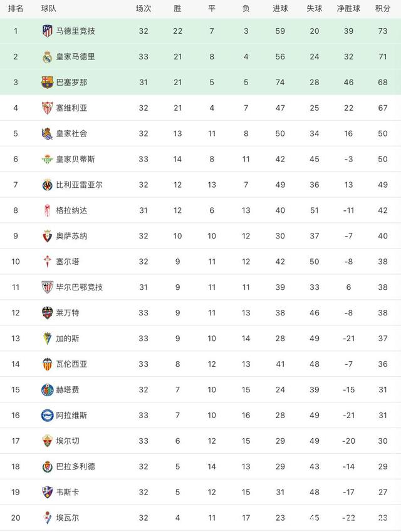The width and height of the screenshot is (401, 532).
Task: Select the Barcelona (巴塞罗那) club badge
Action: coord(47,82)
